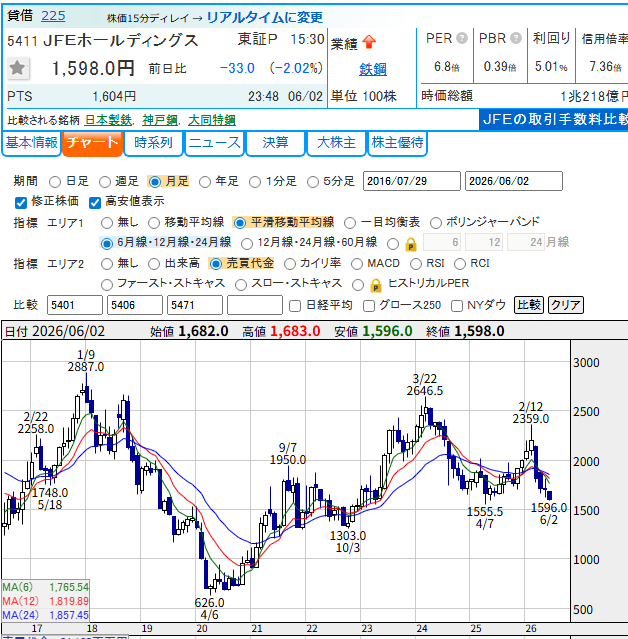
Task: Open the チャート tab
Action: (92, 143)
